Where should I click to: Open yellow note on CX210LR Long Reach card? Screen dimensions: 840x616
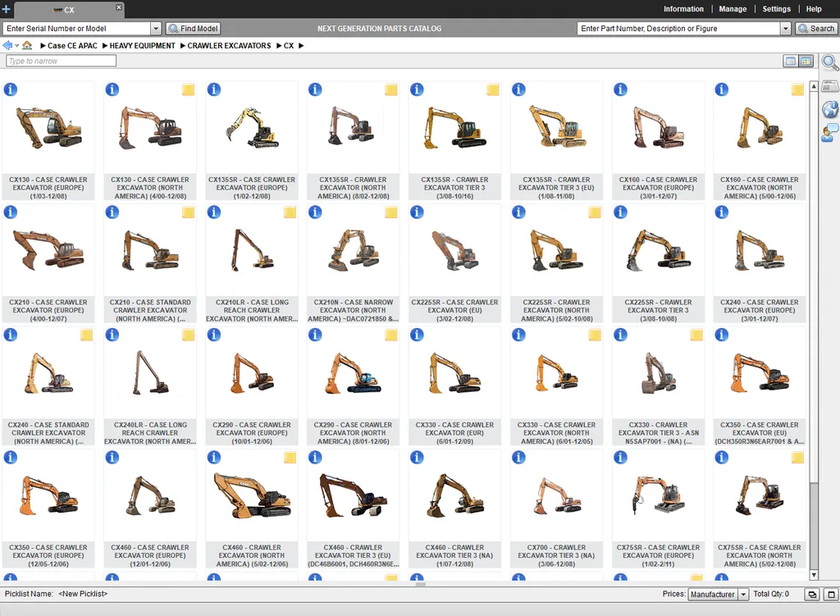click(290, 212)
